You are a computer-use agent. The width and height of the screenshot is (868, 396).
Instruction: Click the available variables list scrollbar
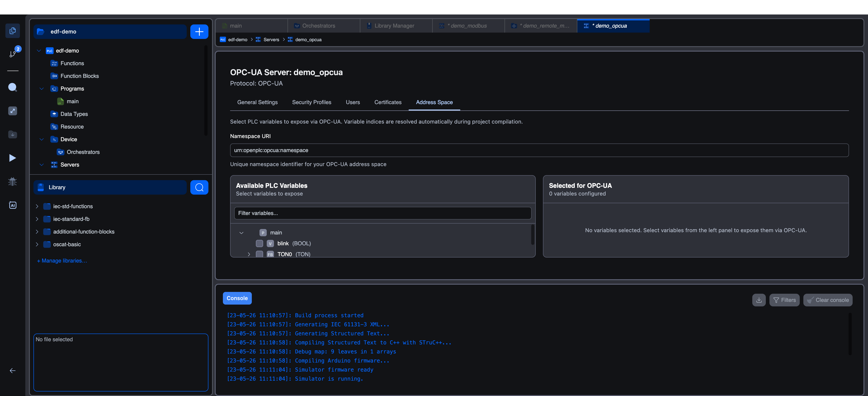click(x=533, y=234)
